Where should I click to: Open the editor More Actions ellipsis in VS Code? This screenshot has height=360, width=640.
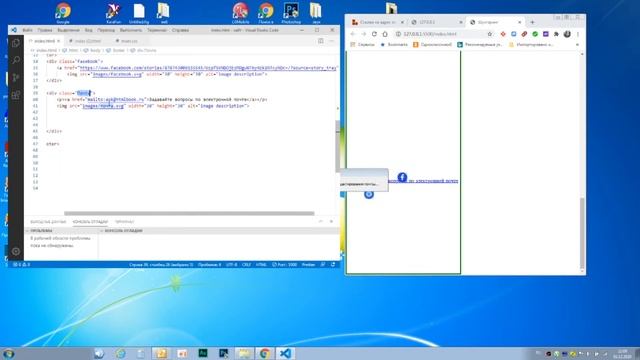(331, 41)
